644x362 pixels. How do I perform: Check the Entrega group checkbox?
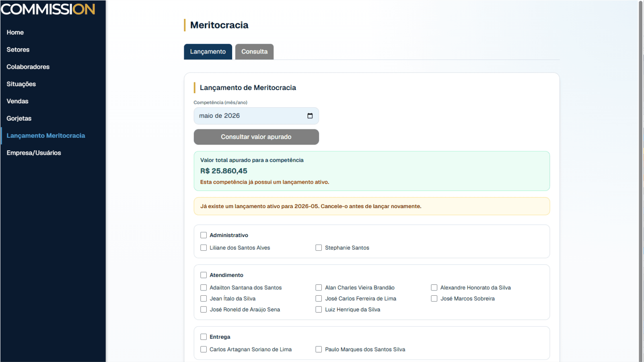204,337
